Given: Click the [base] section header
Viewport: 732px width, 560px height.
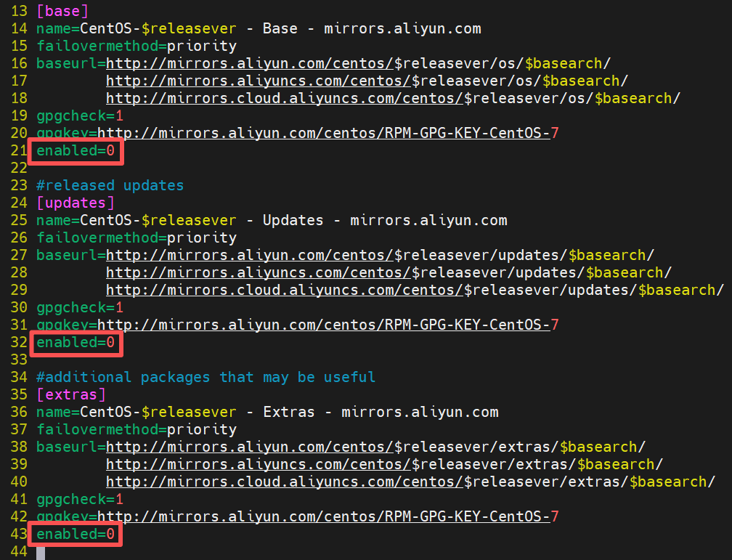Looking at the screenshot, I should (62, 11).
